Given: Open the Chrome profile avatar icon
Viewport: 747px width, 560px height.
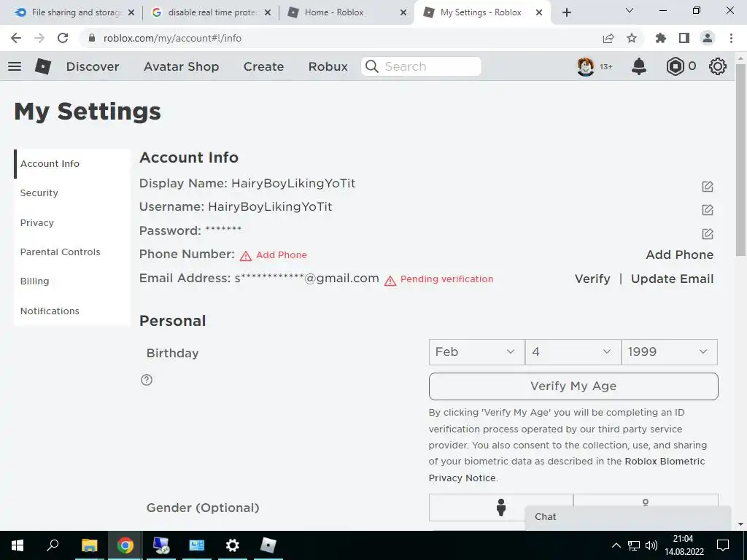Looking at the screenshot, I should 708,38.
